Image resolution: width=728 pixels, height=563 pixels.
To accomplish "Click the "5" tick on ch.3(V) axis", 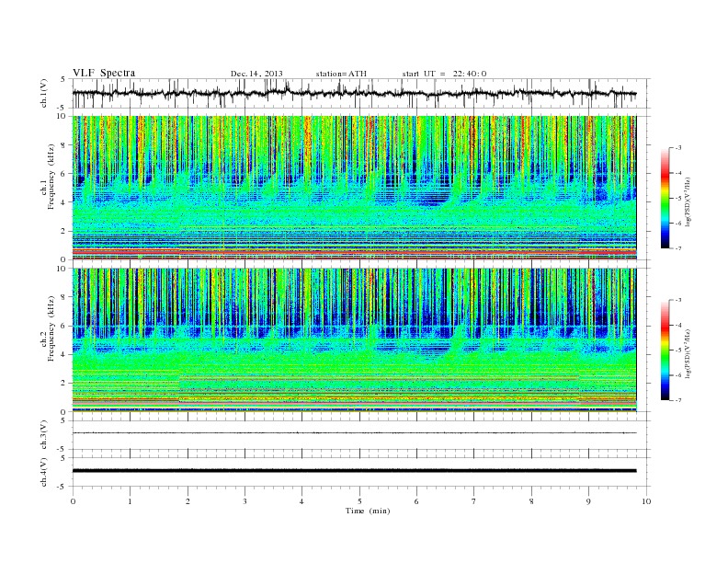I will point(63,420).
